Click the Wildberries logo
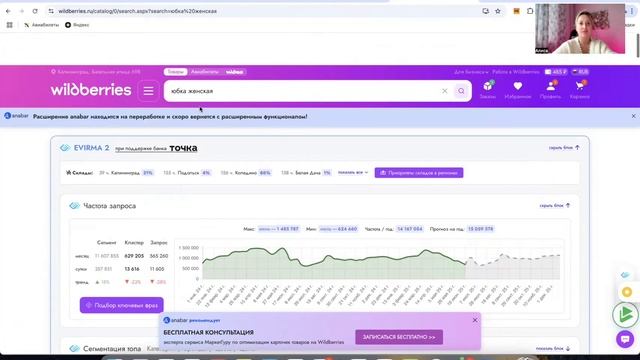 (91, 90)
